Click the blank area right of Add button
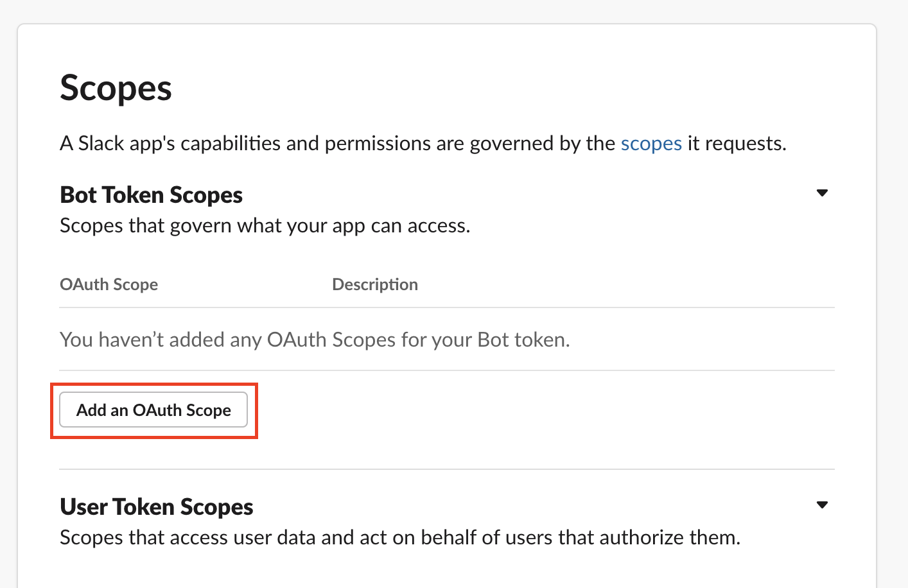This screenshot has height=588, width=908. point(514,411)
